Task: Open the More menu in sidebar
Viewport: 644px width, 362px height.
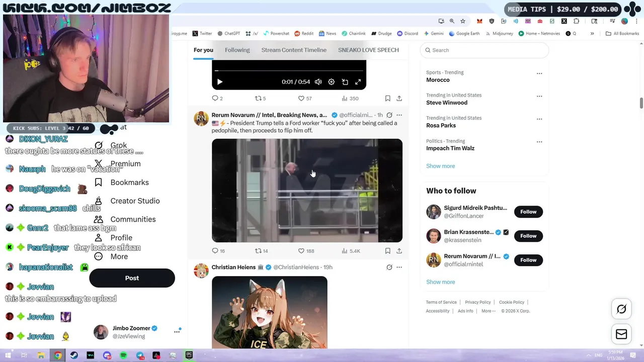Action: [111, 256]
